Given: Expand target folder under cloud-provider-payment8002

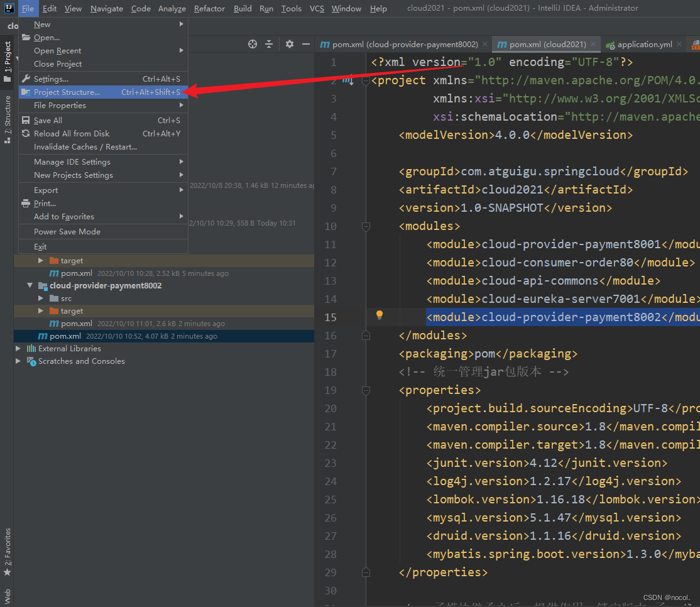Looking at the screenshot, I should (41, 310).
